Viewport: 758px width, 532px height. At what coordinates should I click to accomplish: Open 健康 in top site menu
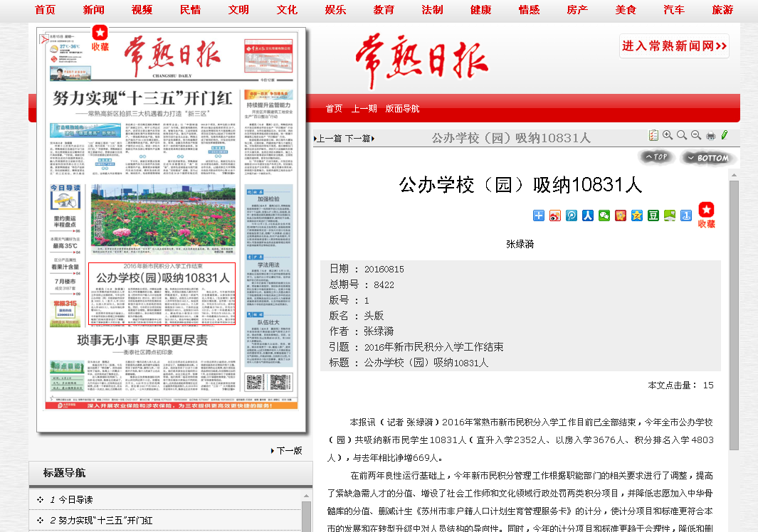[x=480, y=10]
